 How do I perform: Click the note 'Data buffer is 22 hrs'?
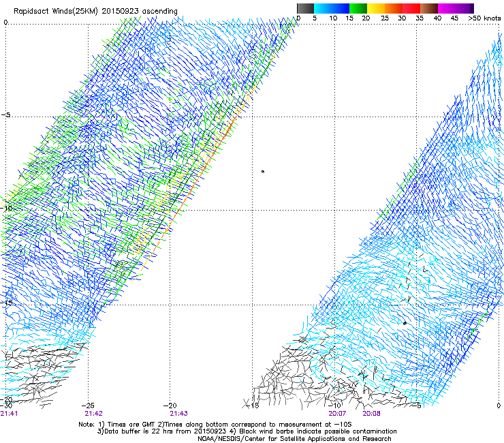point(139,431)
